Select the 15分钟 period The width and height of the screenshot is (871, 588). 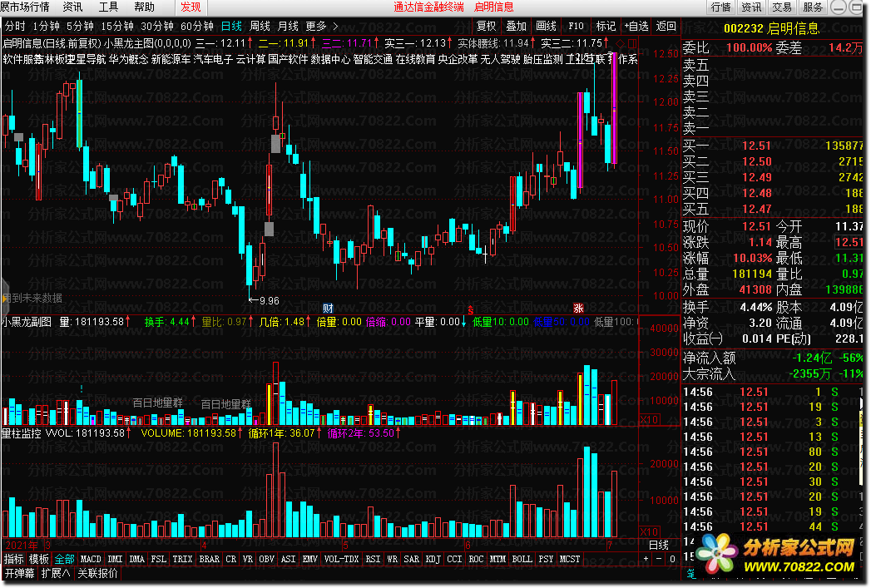pos(117,26)
